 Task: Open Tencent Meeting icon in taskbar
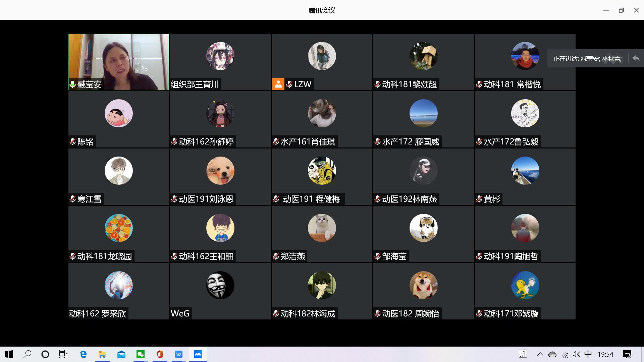(198, 354)
